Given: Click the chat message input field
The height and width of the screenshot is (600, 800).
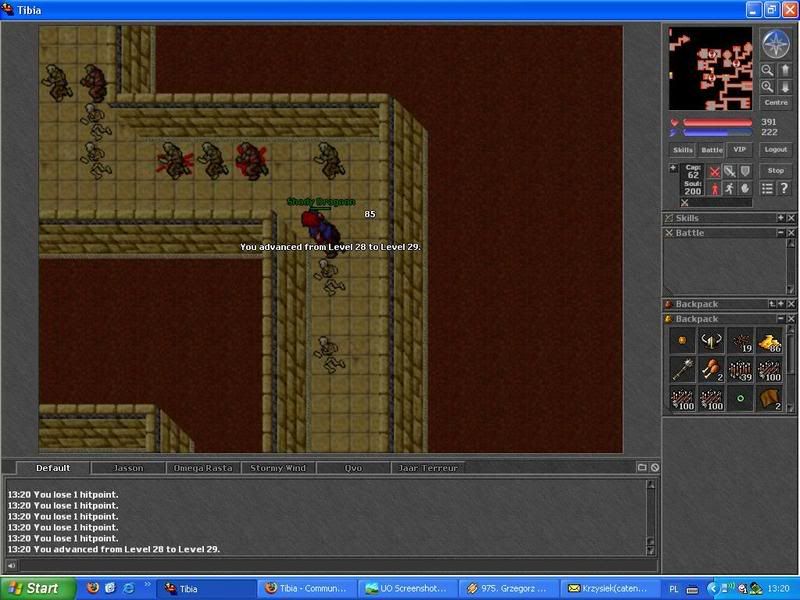Looking at the screenshot, I should coord(338,565).
